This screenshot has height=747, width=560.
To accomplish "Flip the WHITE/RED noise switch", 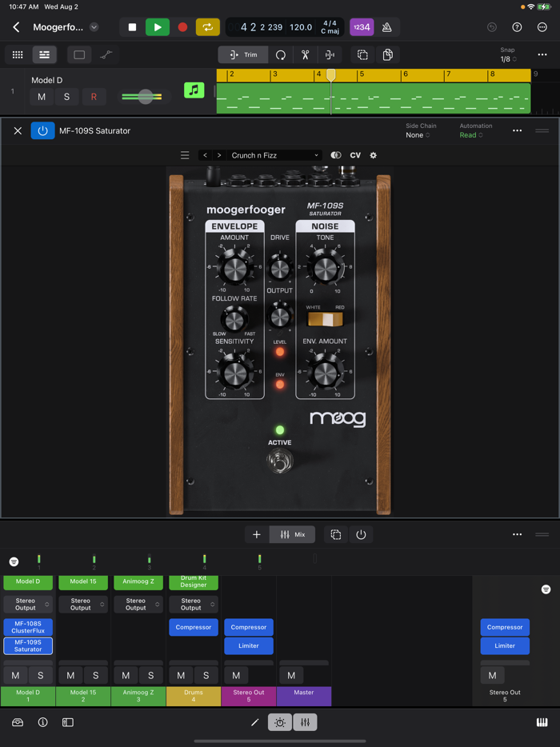I will click(x=325, y=320).
